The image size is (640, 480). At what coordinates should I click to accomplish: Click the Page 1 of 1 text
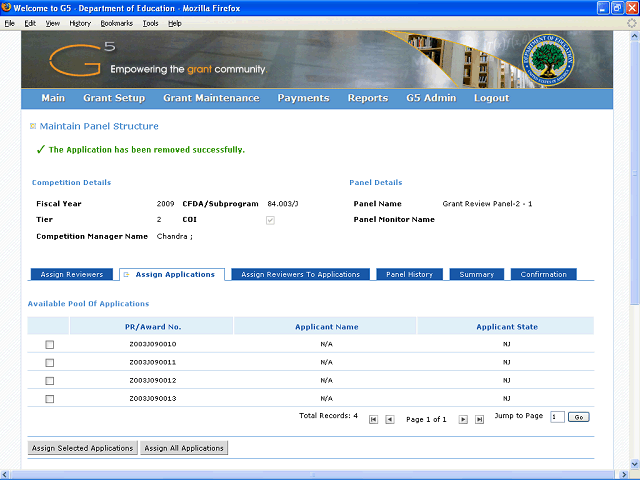point(426,420)
